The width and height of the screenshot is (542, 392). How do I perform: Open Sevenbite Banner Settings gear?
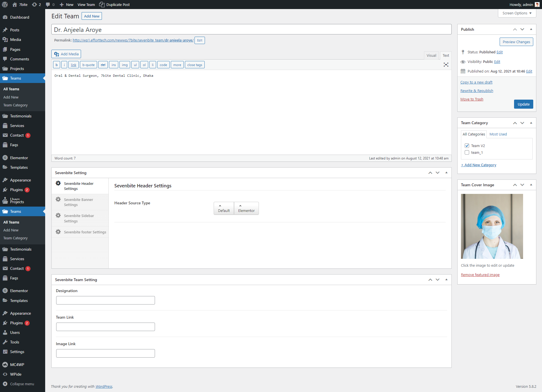[x=58, y=200]
